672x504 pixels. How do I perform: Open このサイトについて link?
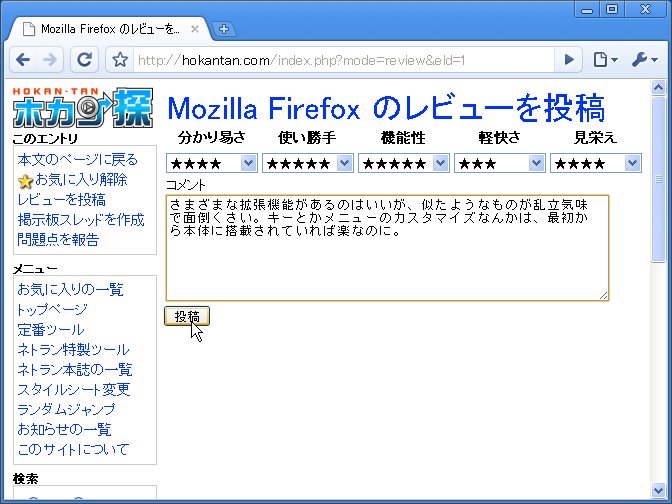click(x=73, y=450)
